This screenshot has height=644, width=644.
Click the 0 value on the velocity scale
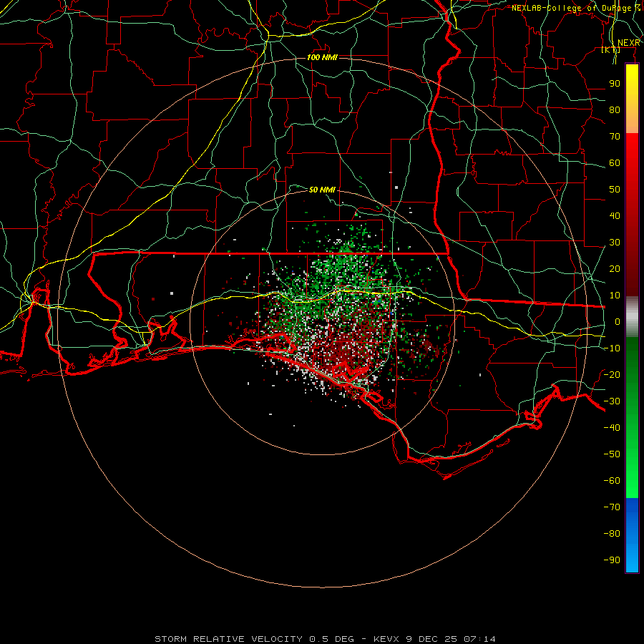618,322
